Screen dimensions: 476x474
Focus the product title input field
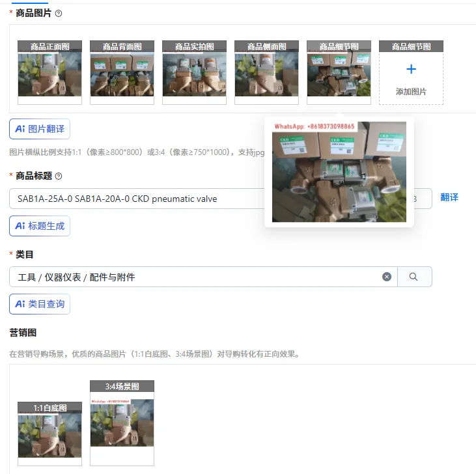point(220,199)
